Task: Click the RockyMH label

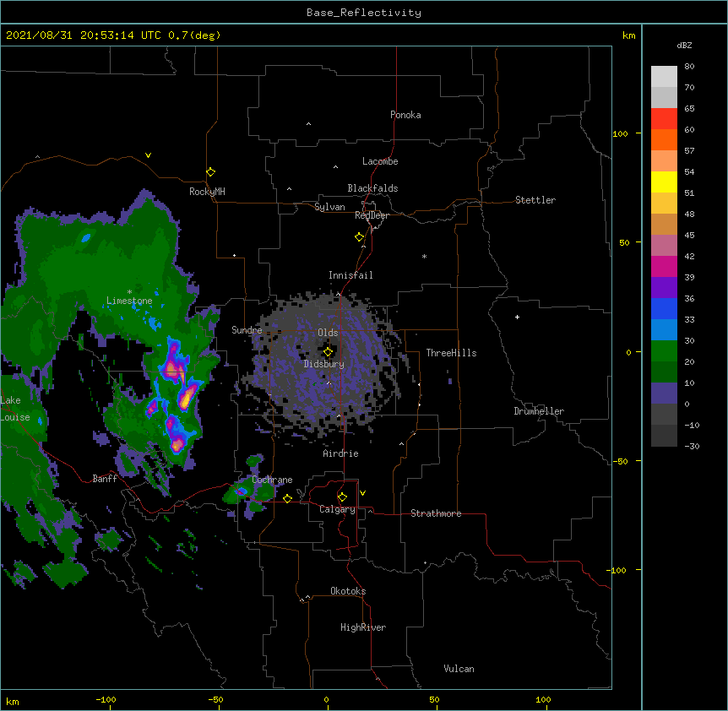Action: tap(207, 192)
